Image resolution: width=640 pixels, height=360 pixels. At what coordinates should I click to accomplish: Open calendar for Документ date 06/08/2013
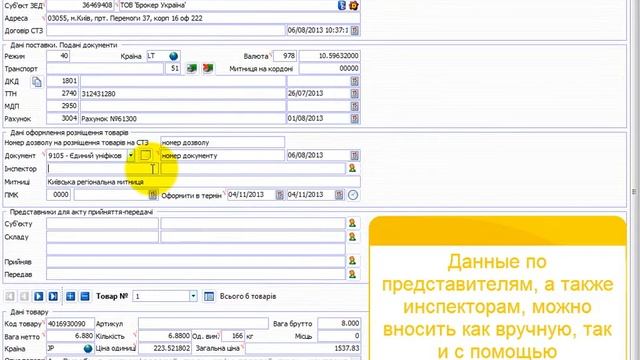pyautogui.click(x=355, y=156)
